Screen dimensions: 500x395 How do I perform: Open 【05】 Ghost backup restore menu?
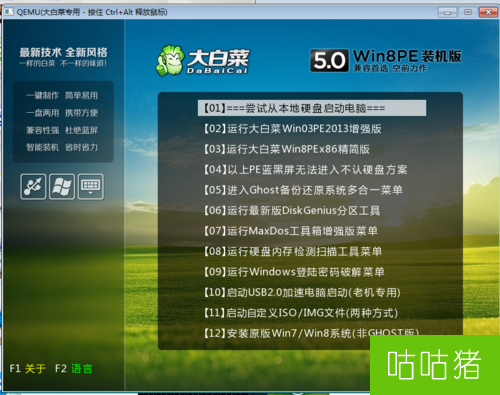tap(303, 190)
